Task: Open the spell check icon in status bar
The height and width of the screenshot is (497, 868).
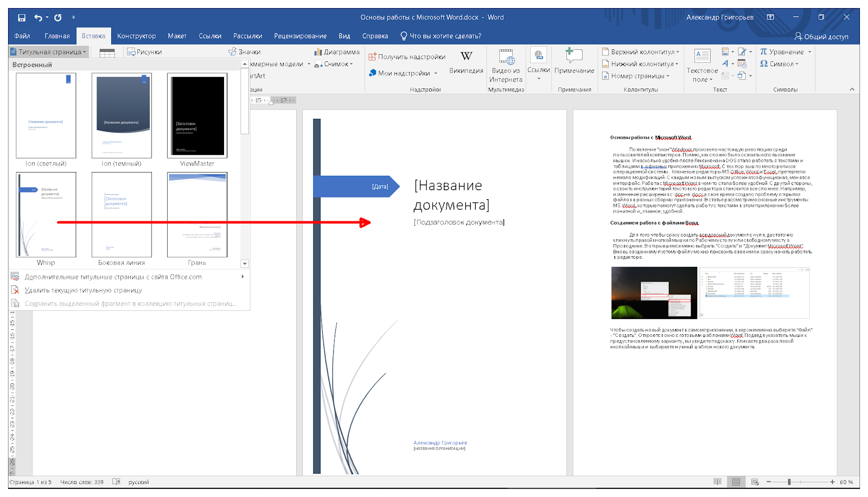Action: [x=116, y=482]
